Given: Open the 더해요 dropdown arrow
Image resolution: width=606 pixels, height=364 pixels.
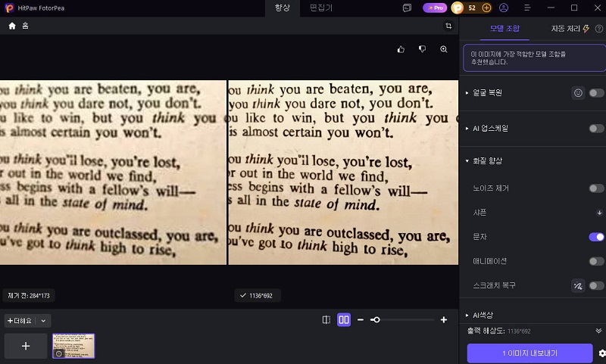Looking at the screenshot, I should tap(43, 321).
